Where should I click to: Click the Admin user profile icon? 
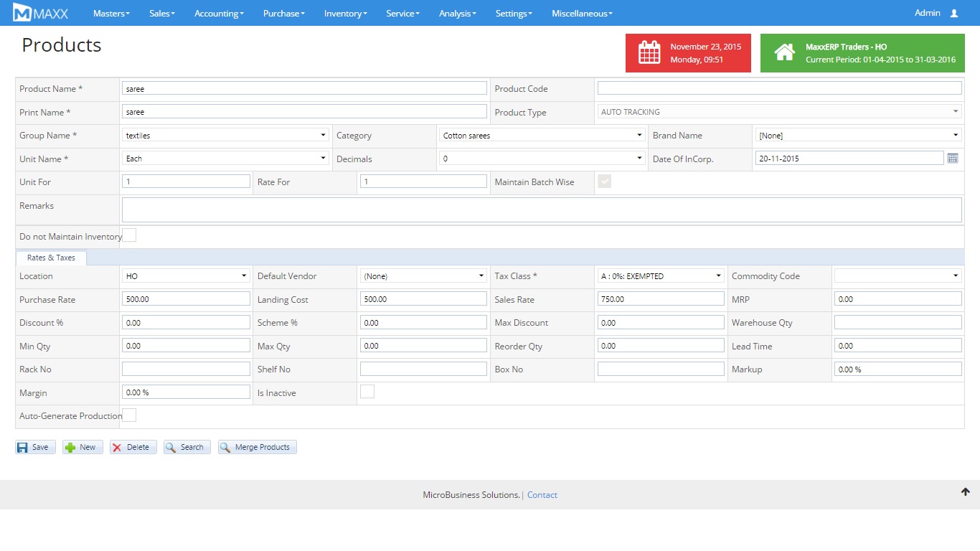[953, 14]
